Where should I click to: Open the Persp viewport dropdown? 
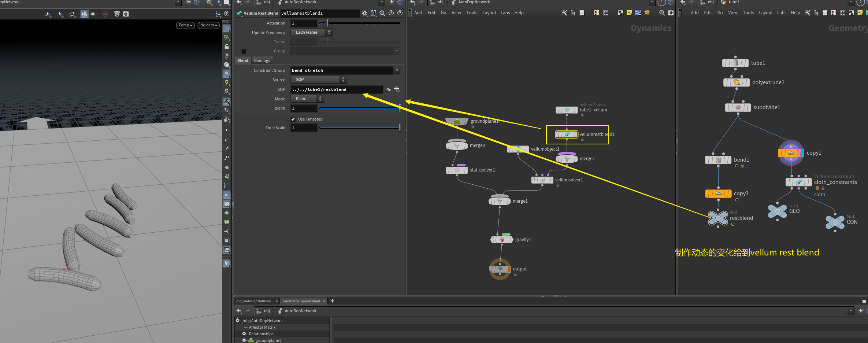coord(185,25)
